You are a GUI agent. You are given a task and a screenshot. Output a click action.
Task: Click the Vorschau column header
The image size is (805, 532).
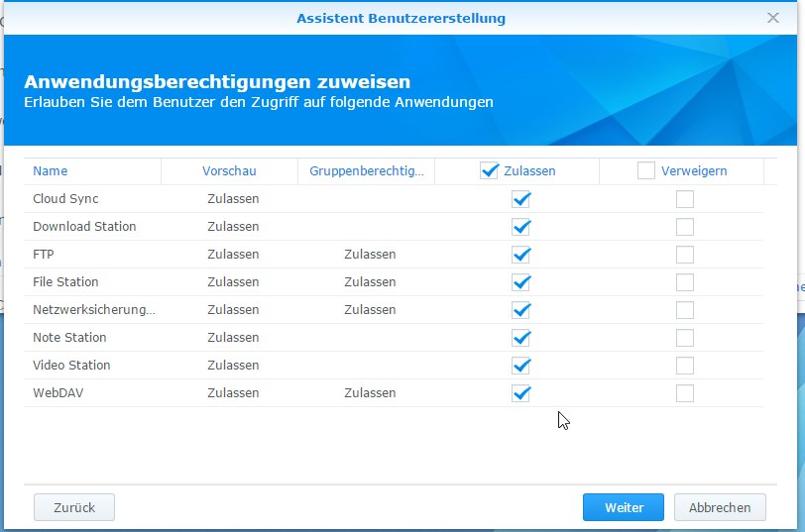[x=230, y=170]
